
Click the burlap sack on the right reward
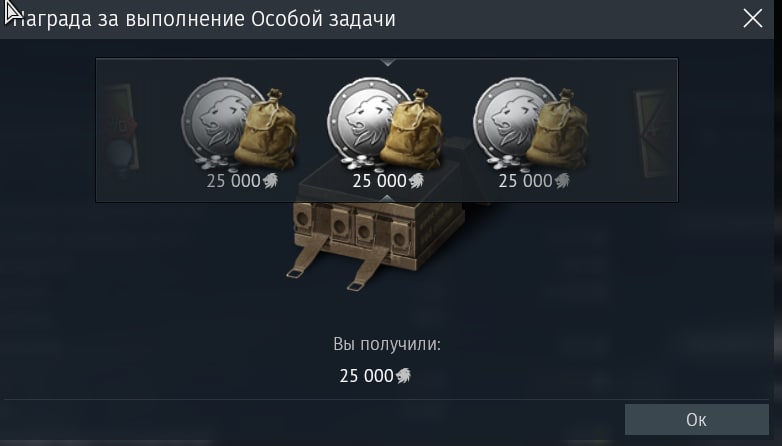[558, 129]
